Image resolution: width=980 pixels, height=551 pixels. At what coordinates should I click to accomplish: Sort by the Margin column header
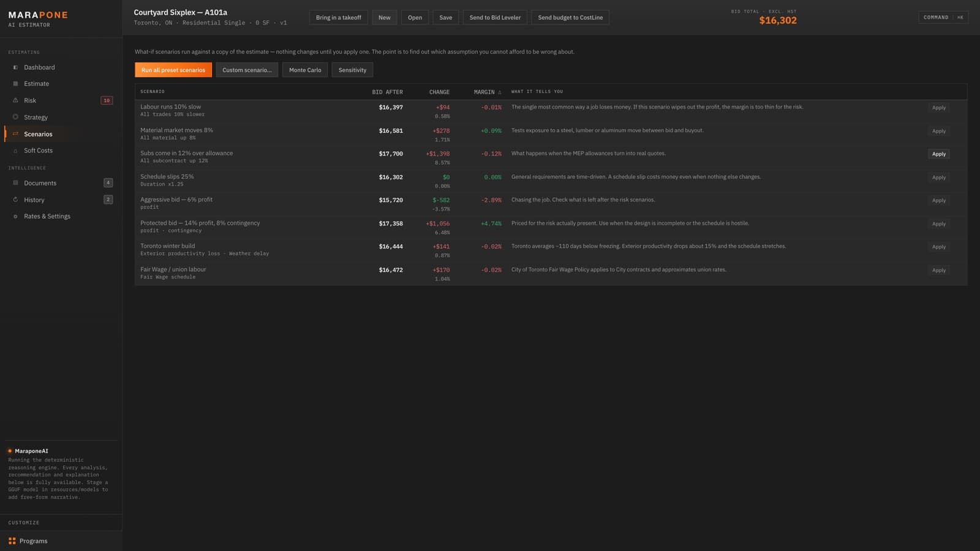488,92
